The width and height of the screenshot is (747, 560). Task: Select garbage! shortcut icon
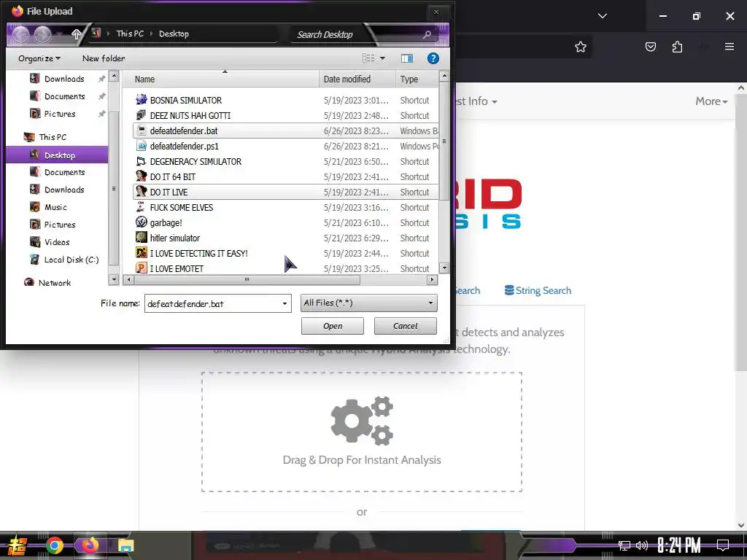[141, 222]
